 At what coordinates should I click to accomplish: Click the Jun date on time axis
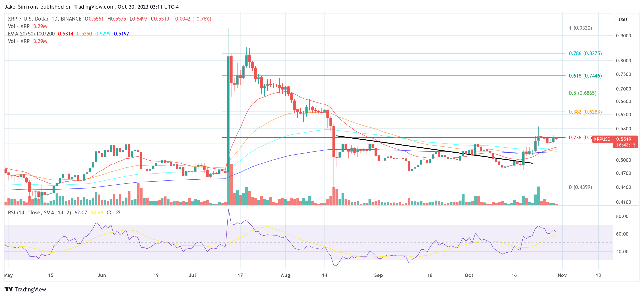click(102, 275)
